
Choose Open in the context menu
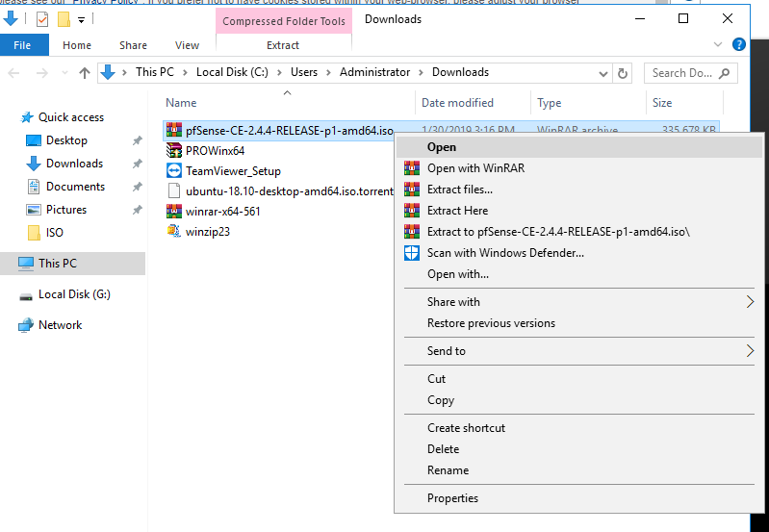coord(578,147)
